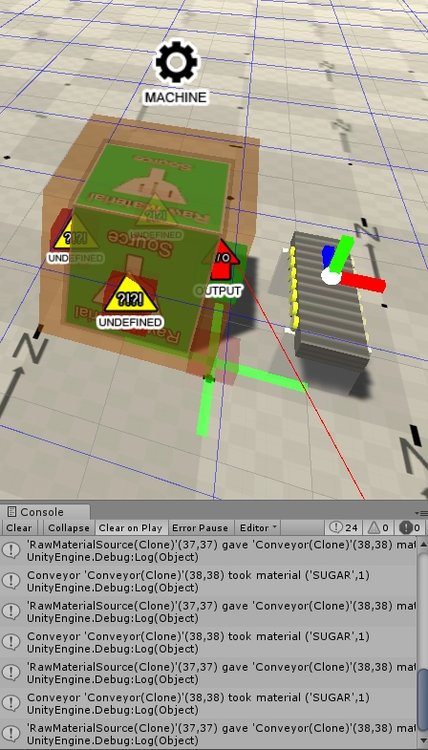Toggle error message count filter

[409, 528]
